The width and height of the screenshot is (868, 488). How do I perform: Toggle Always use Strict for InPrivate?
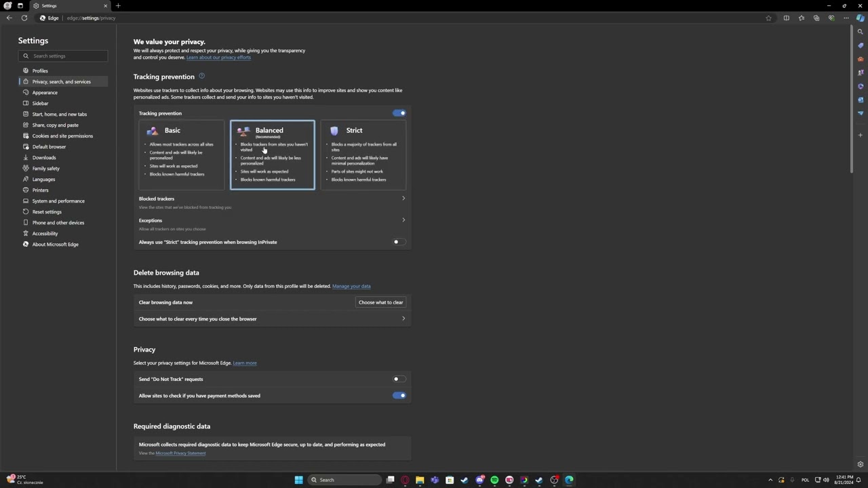tap(399, 242)
